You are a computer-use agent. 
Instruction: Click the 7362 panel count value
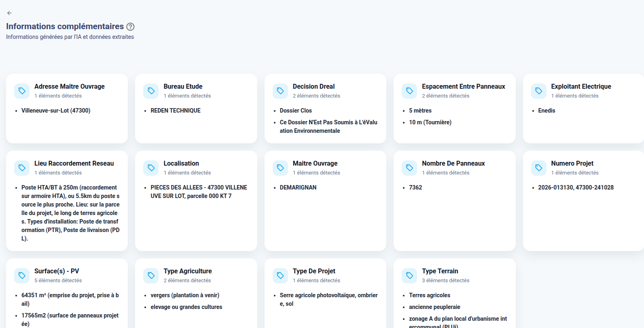click(415, 187)
